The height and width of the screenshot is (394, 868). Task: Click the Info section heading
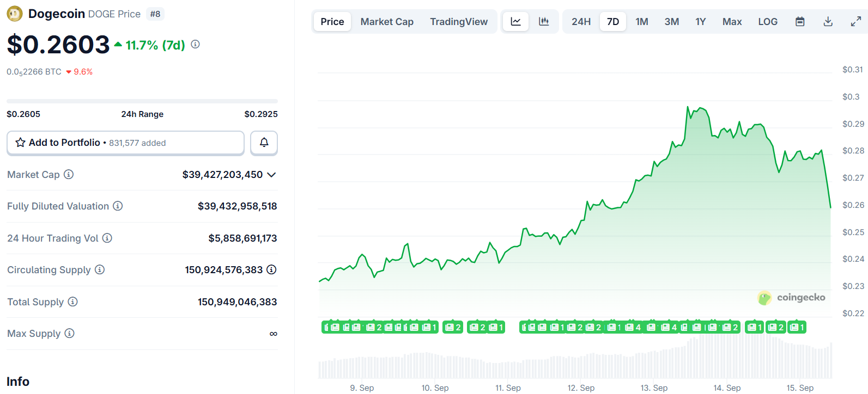(18, 381)
